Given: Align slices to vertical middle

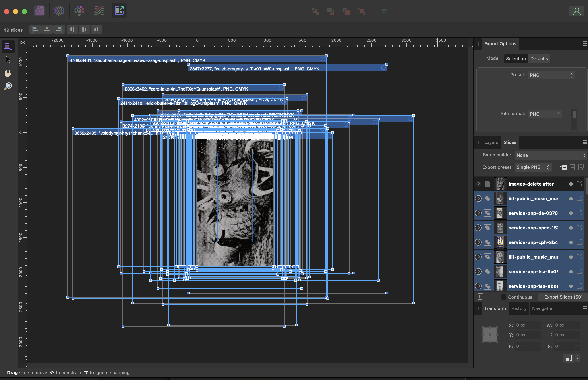Looking at the screenshot, I should [x=84, y=30].
